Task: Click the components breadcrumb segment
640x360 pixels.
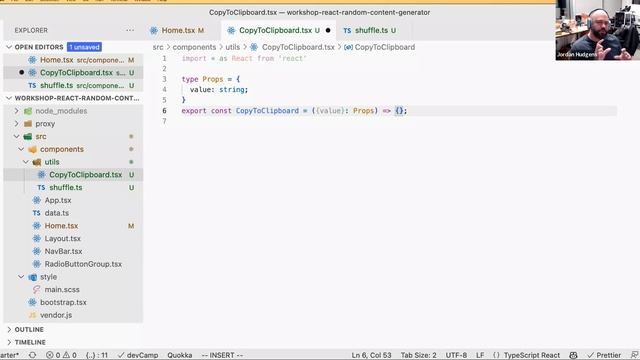Action: pos(194,47)
